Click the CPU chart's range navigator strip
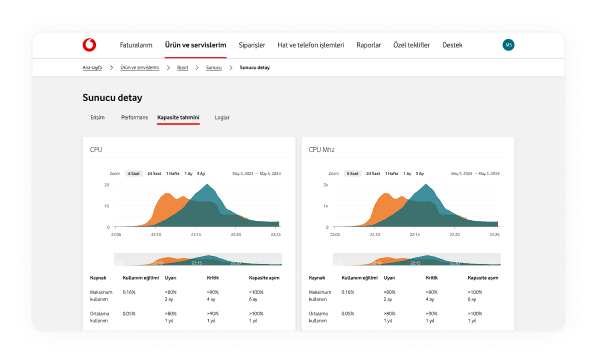Screen dimensions: 598x364 click(x=198, y=259)
